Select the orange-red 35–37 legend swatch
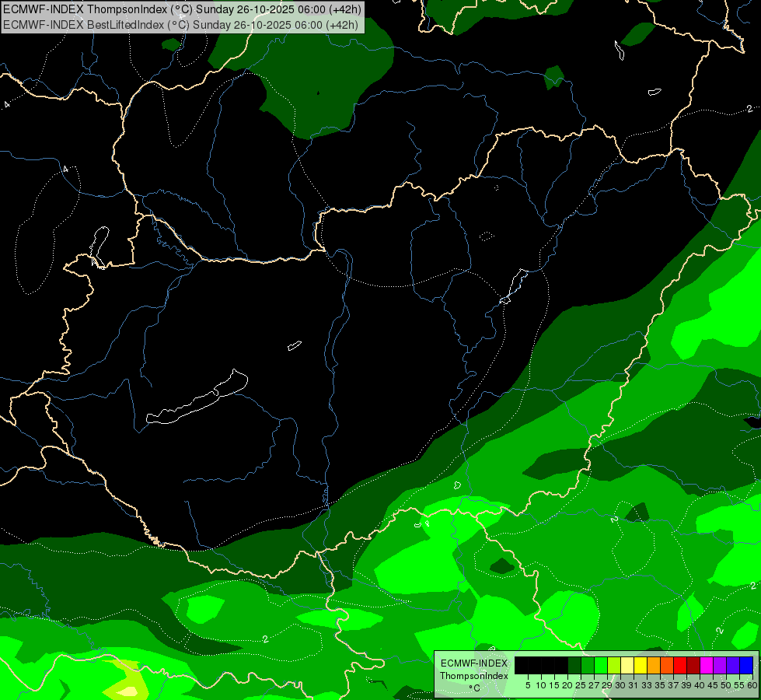 [667, 665]
